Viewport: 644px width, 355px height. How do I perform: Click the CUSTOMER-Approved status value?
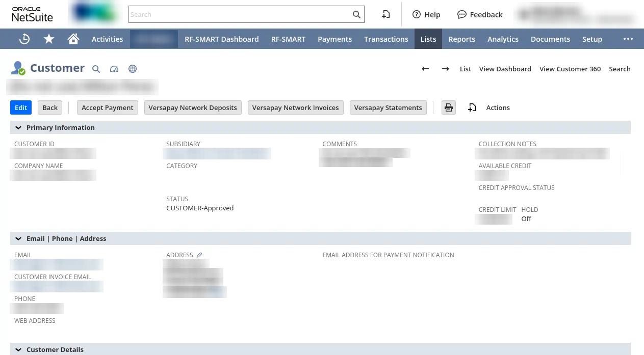200,208
